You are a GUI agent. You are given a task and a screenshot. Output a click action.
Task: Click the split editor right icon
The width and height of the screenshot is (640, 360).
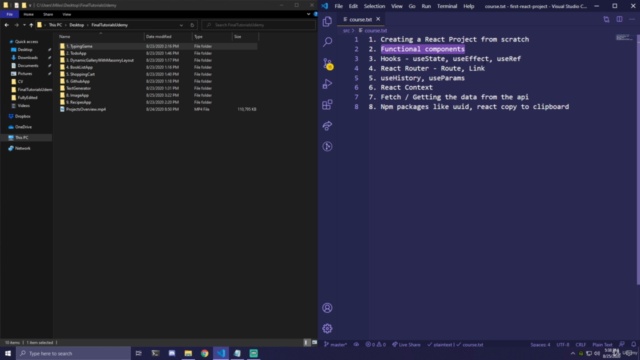click(619, 19)
